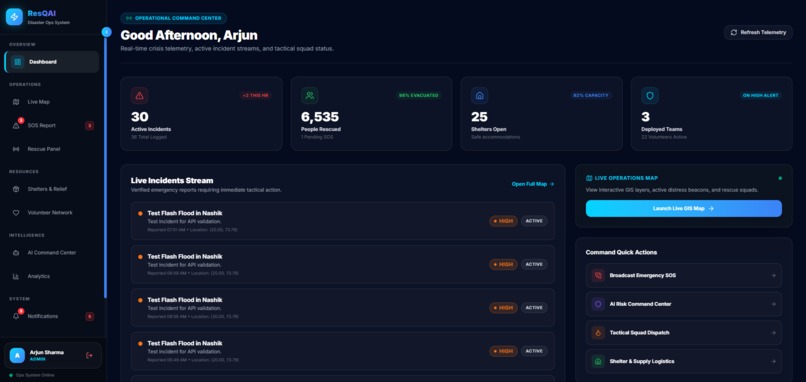Click the AI Risk Command Center shield icon
The height and width of the screenshot is (382, 806).
pyautogui.click(x=598, y=304)
